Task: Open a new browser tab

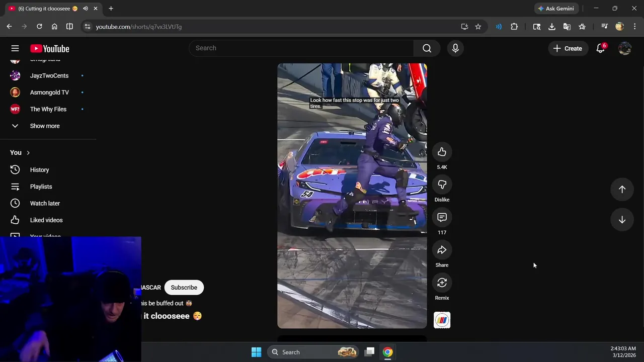Action: [x=111, y=9]
